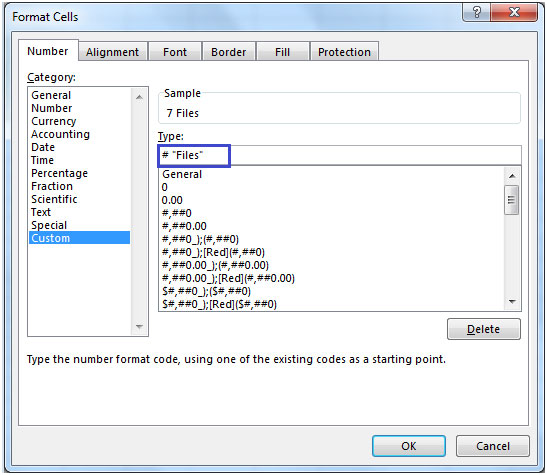Viewport: 547px width, 475px height.
Task: Go to the Border tab
Action: click(x=228, y=52)
